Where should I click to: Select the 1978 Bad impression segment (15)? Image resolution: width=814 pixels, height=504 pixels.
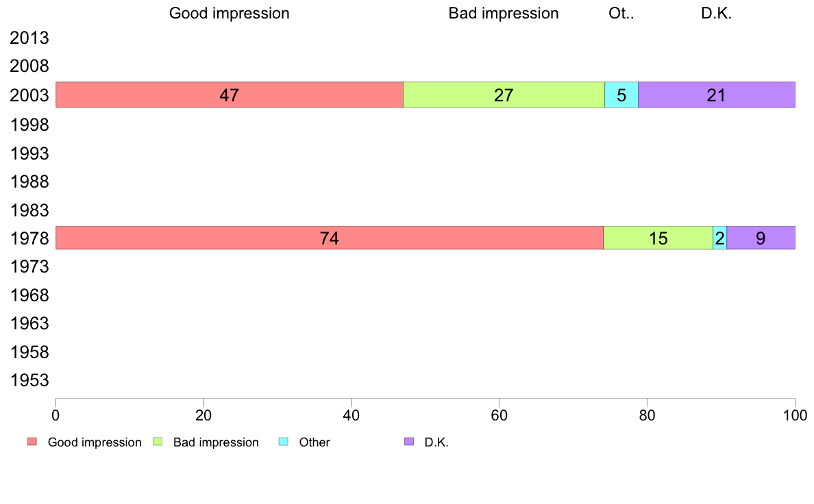pyautogui.click(x=658, y=238)
